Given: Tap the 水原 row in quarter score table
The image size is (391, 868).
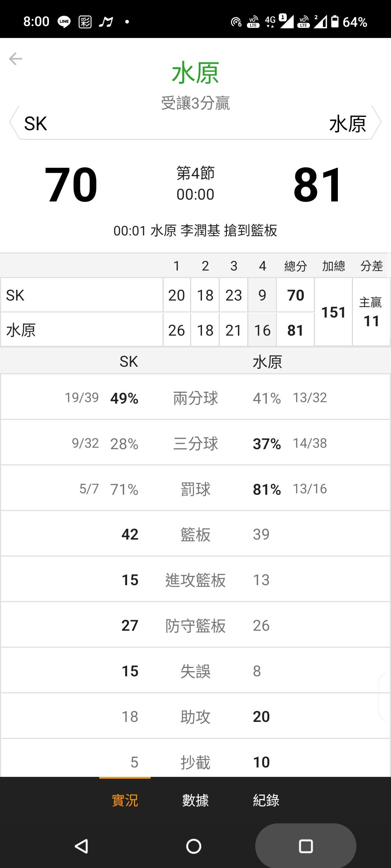Looking at the screenshot, I should pos(81,330).
